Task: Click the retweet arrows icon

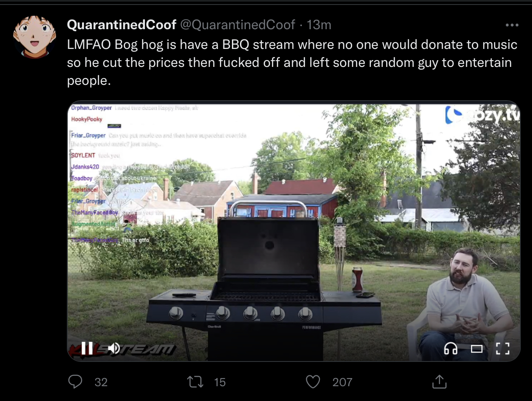Action: pos(195,382)
